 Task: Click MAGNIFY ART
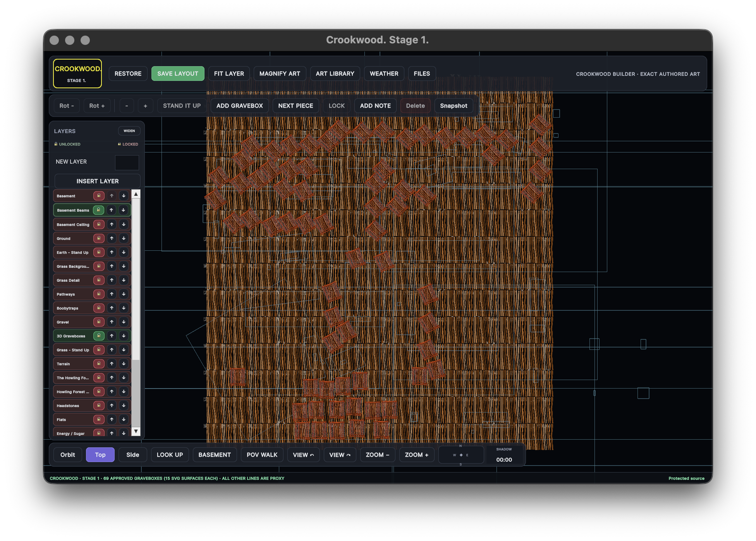coord(280,74)
